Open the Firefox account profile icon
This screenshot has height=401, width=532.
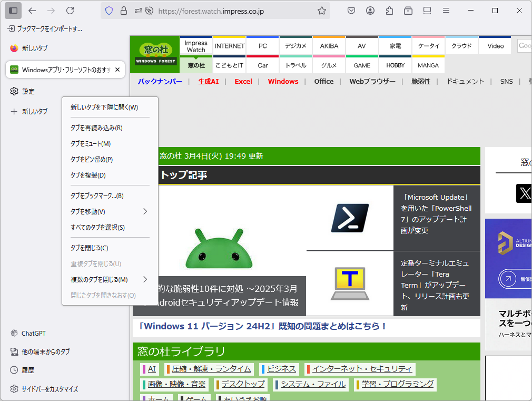pyautogui.click(x=370, y=11)
